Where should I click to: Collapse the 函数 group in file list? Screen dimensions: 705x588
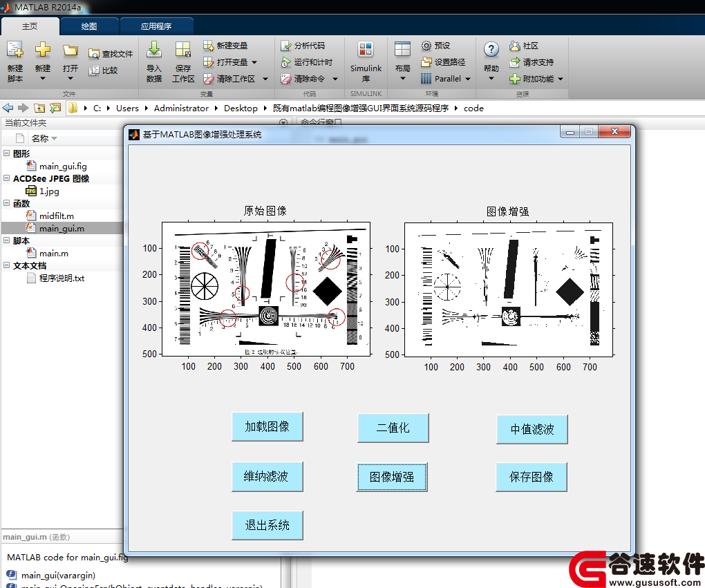point(6,202)
